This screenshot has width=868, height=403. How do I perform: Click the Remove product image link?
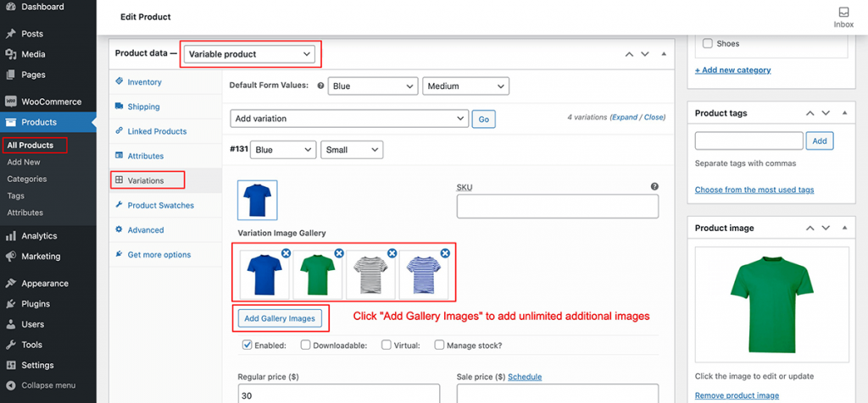(x=734, y=395)
